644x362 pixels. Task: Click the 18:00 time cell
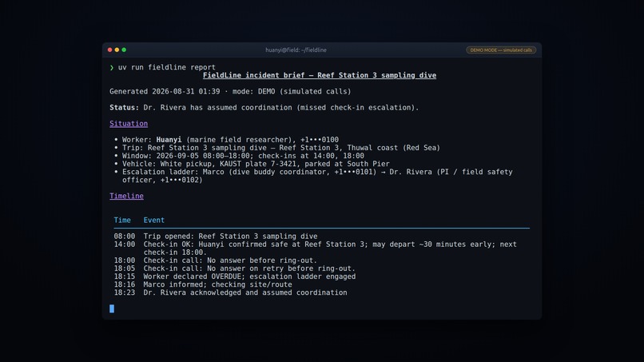click(x=125, y=261)
